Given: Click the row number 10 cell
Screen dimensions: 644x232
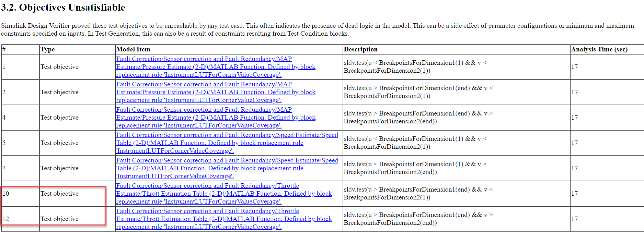Looking at the screenshot, I should [6, 194].
